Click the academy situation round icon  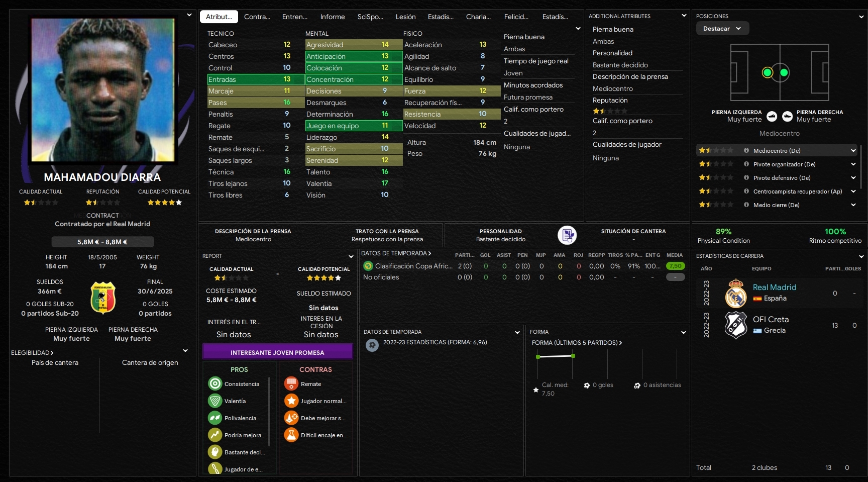point(567,235)
